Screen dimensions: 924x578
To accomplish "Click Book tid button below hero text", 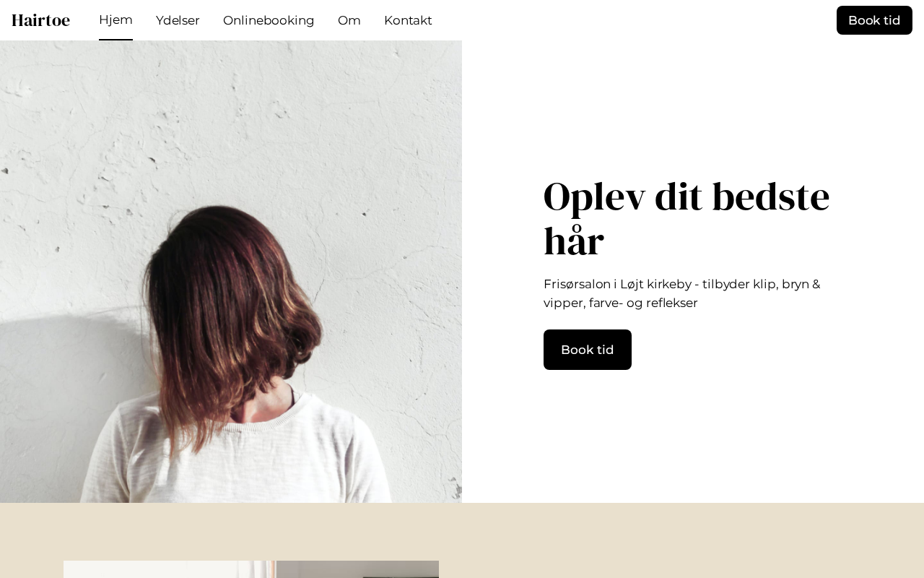I will click(x=588, y=350).
